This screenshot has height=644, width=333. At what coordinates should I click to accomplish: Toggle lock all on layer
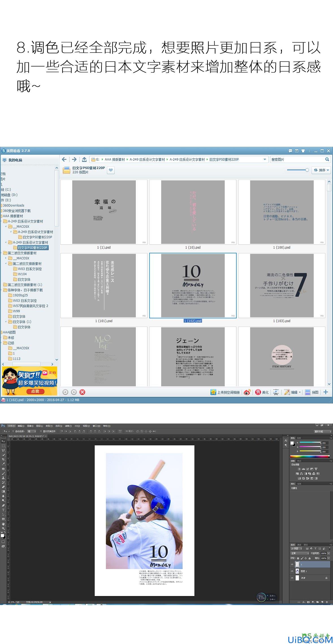[310, 558]
